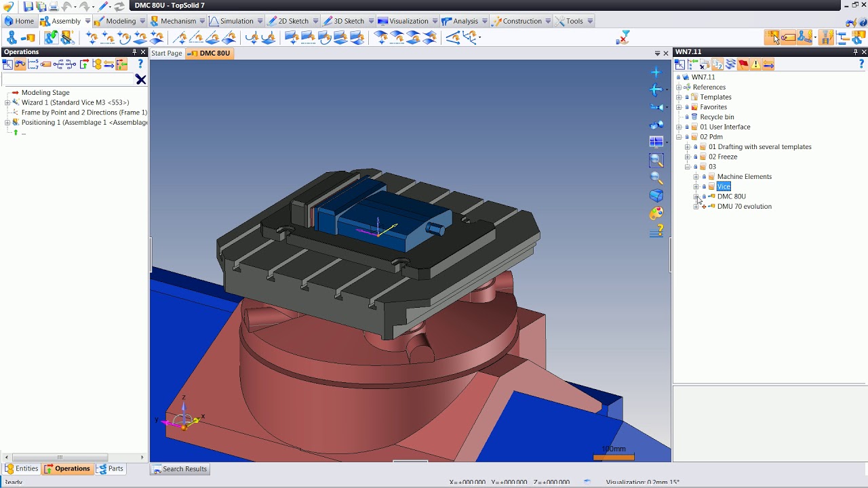Viewport: 868px width, 488px height.
Task: Switch to the Start Page tab
Action: click(x=167, y=54)
